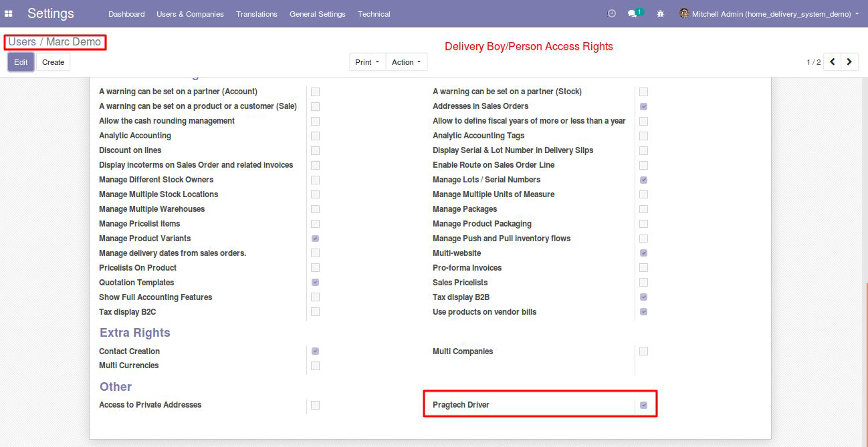This screenshot has height=447, width=868.
Task: Click the activities clock icon
Action: click(x=611, y=13)
